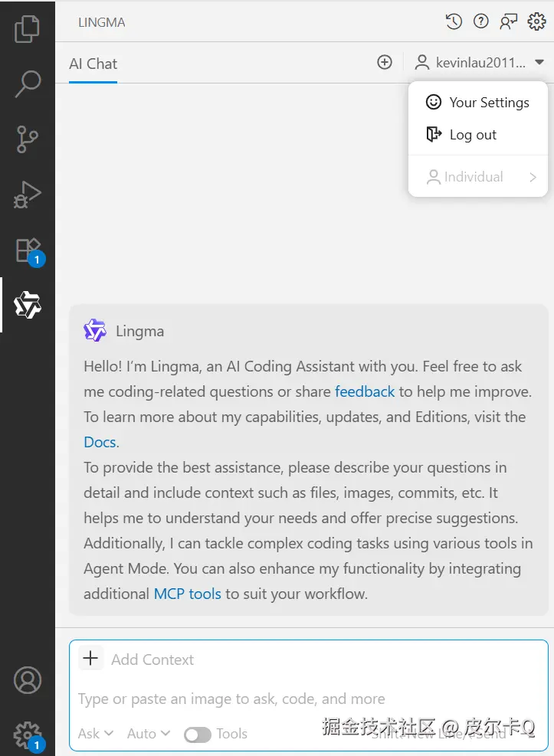Click the feedback icon in Lingma header

(509, 21)
